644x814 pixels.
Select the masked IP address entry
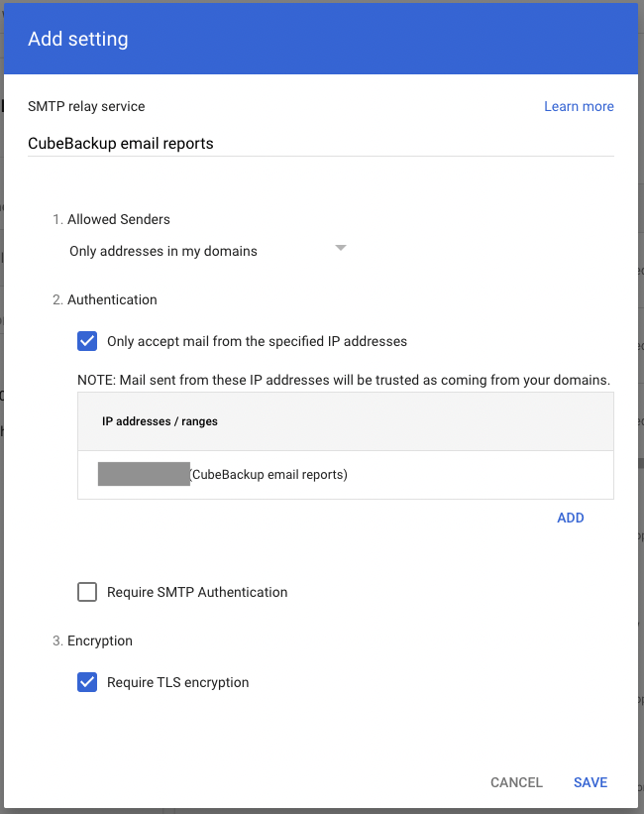coord(143,474)
